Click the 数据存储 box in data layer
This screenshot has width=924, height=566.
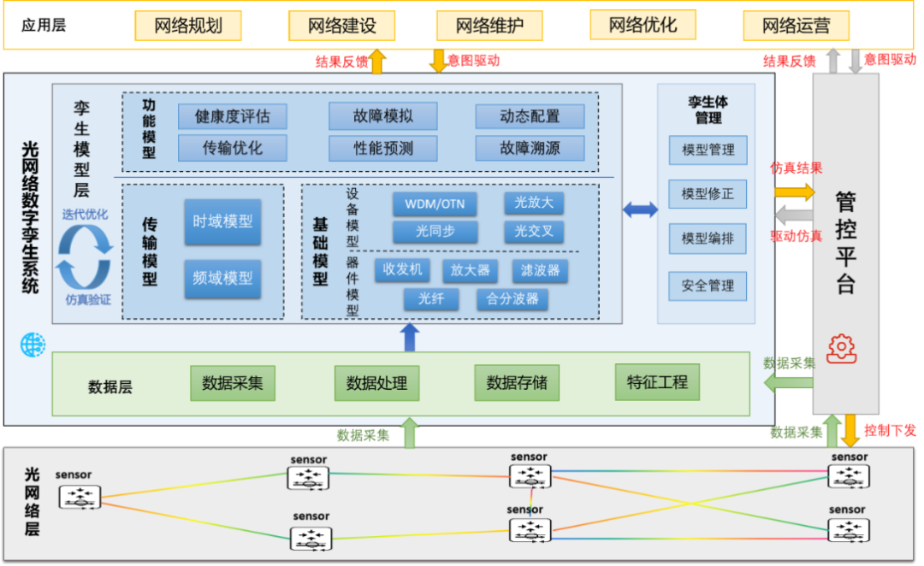(517, 383)
